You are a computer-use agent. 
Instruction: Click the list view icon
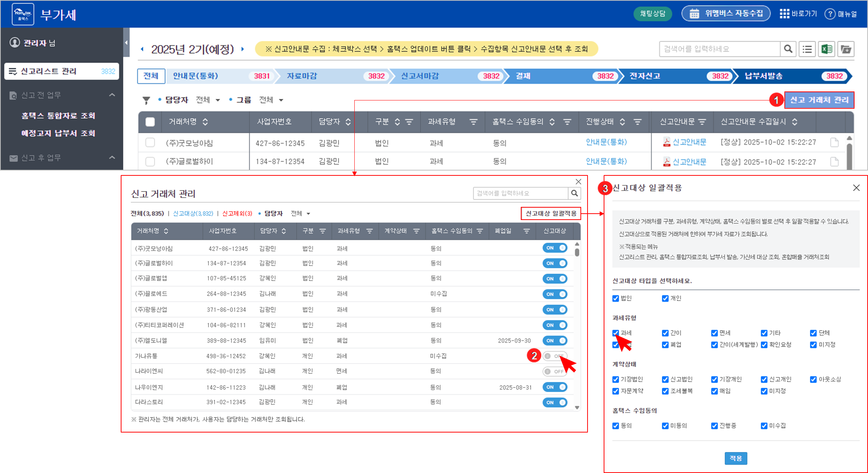click(x=807, y=49)
